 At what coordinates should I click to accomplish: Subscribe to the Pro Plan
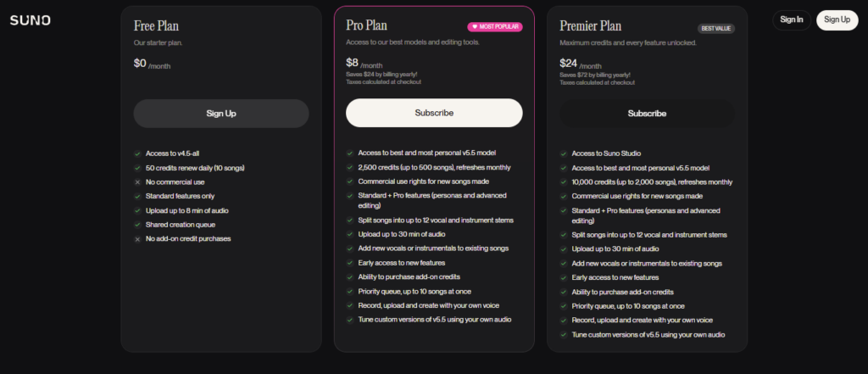[x=434, y=113]
